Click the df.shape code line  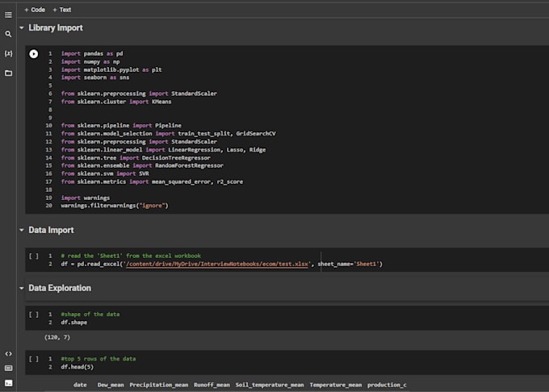click(74, 323)
